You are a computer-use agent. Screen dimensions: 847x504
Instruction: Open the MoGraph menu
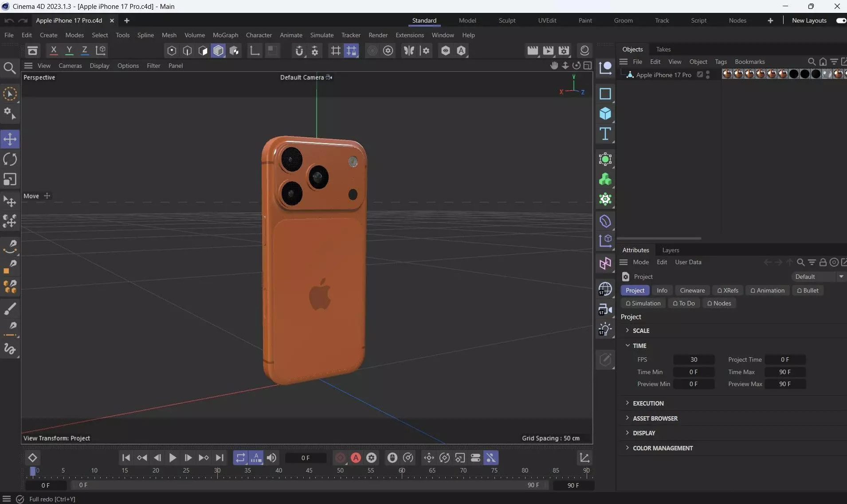pyautogui.click(x=225, y=35)
